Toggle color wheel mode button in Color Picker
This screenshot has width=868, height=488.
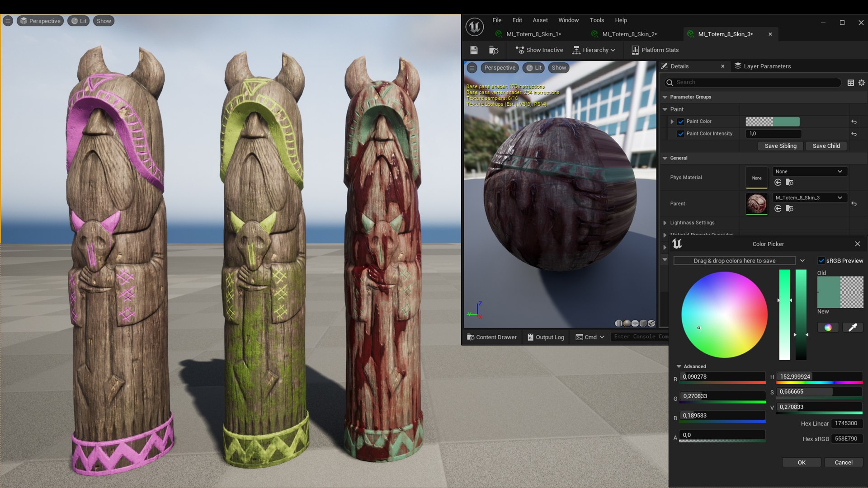(828, 328)
